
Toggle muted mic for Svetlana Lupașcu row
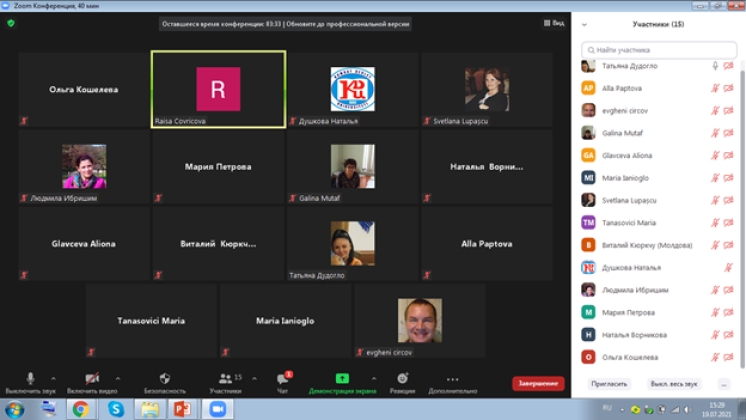click(715, 200)
